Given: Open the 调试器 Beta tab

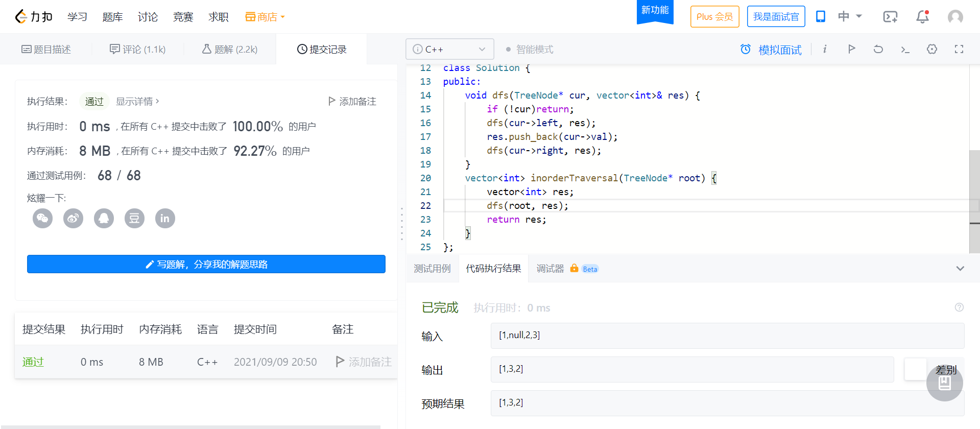Looking at the screenshot, I should [567, 269].
